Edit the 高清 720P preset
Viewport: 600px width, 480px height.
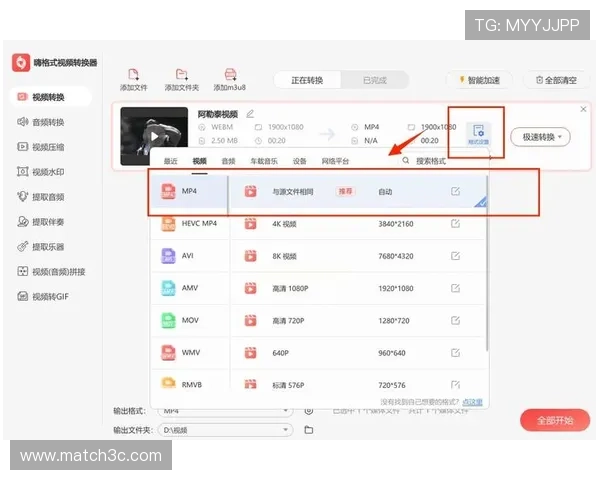click(x=455, y=320)
